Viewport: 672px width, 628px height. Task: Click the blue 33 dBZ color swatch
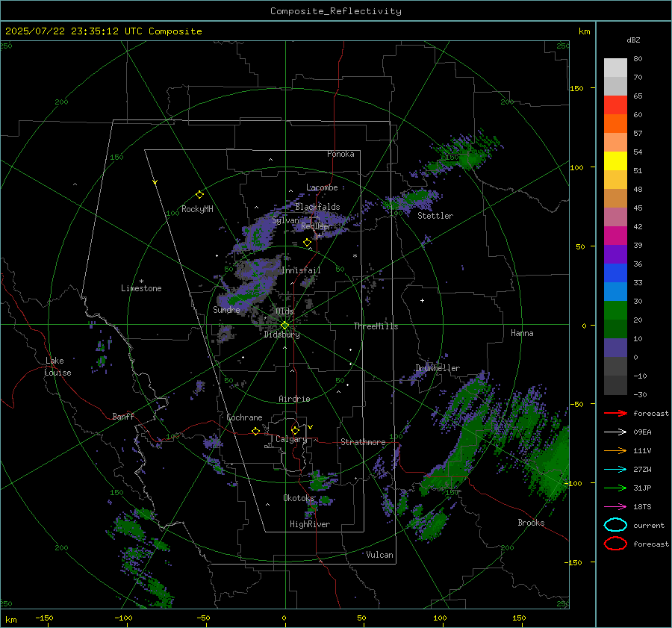point(615,273)
